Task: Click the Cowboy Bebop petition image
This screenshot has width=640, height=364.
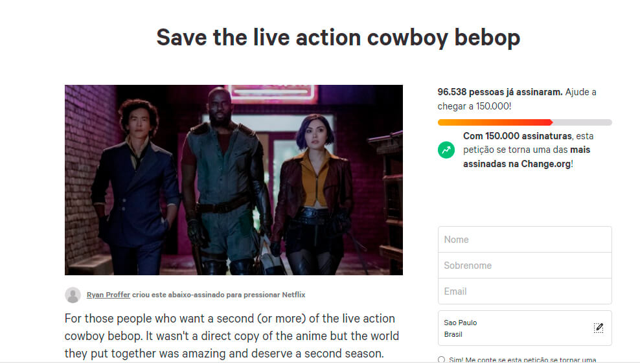Action: click(234, 179)
